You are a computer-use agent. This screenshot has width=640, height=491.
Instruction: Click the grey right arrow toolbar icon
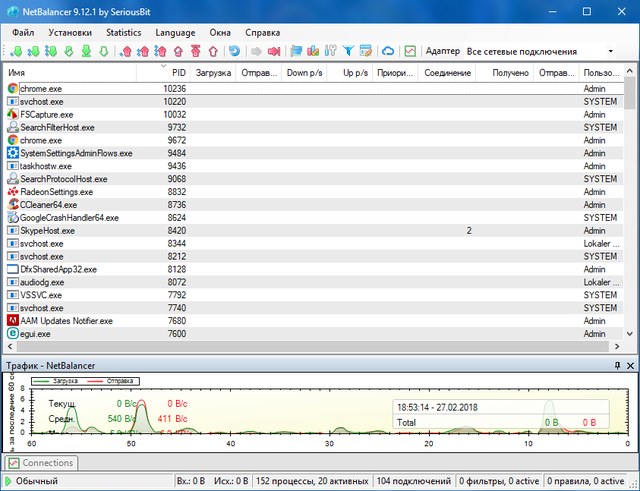pos(256,51)
